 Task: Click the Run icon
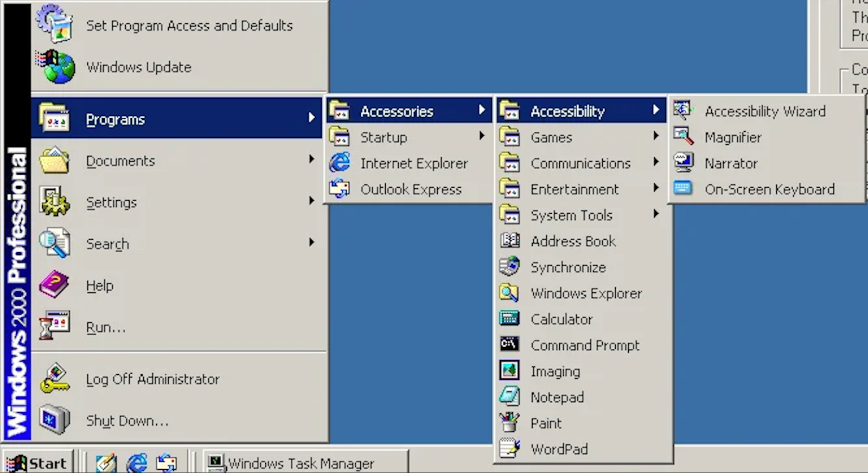[54, 325]
